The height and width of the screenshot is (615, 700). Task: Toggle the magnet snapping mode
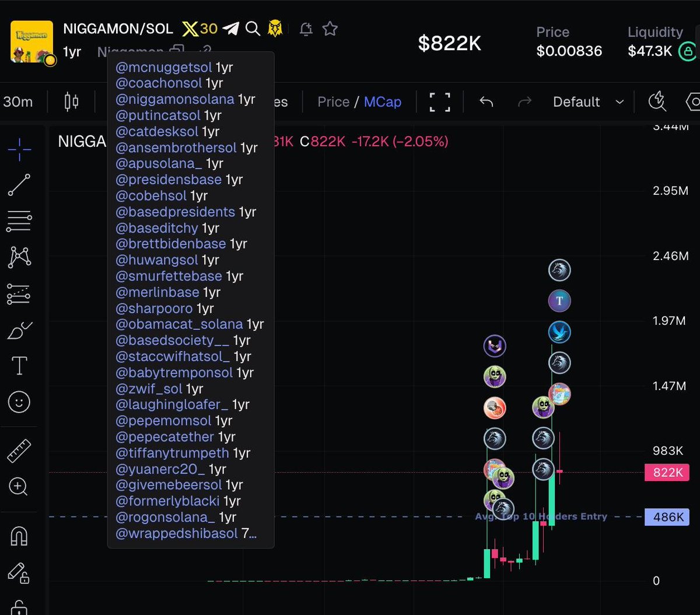coord(19,535)
